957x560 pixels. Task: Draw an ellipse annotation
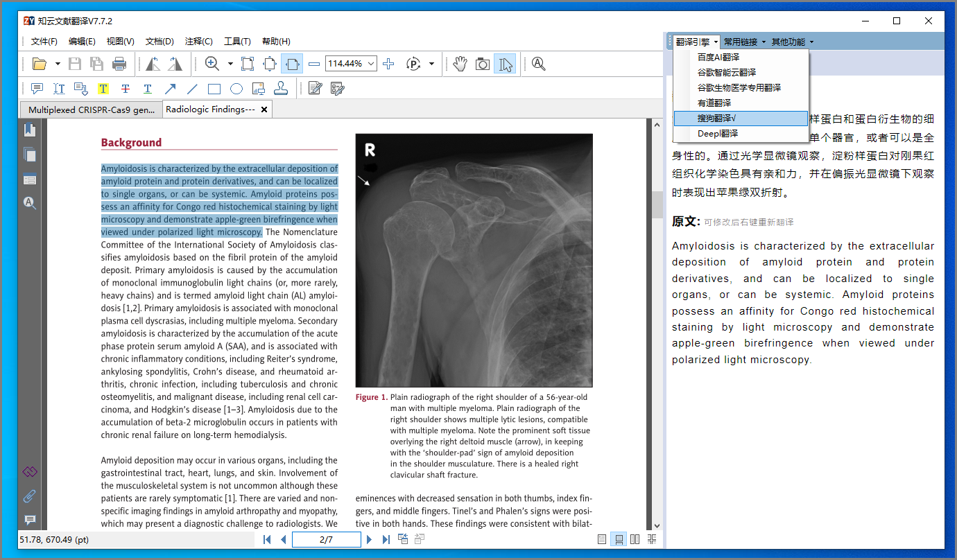[x=236, y=89]
